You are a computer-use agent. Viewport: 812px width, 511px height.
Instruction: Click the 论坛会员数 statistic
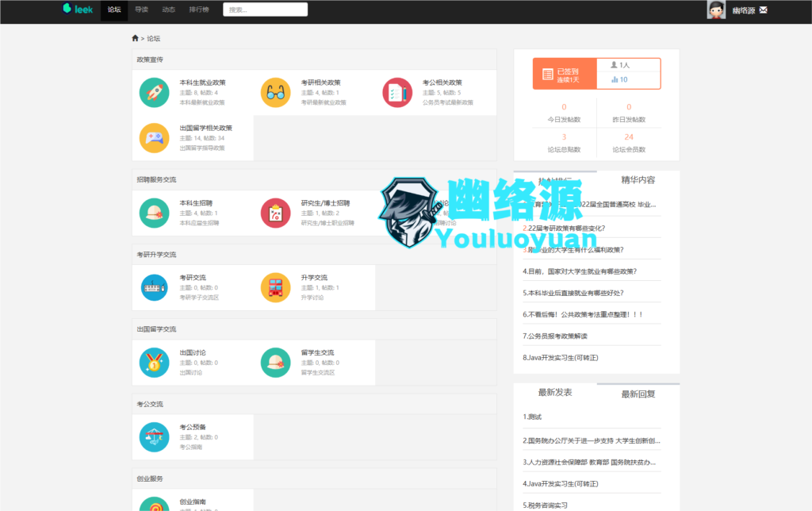click(x=629, y=143)
